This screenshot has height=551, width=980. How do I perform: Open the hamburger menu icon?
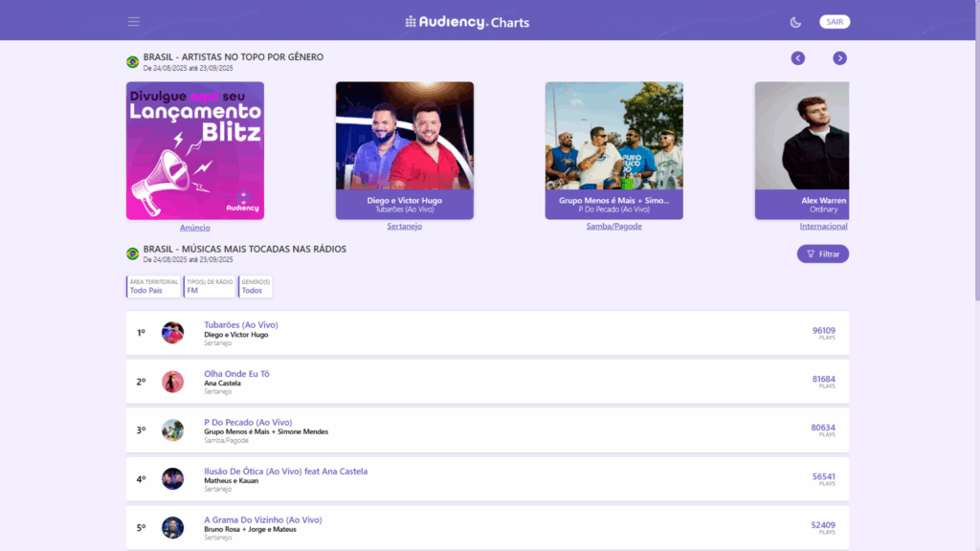tap(133, 22)
